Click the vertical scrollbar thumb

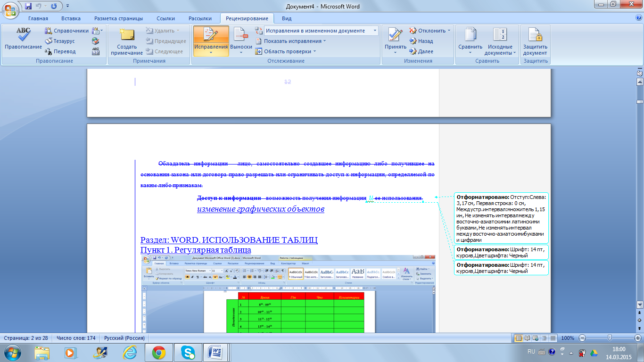point(640,101)
